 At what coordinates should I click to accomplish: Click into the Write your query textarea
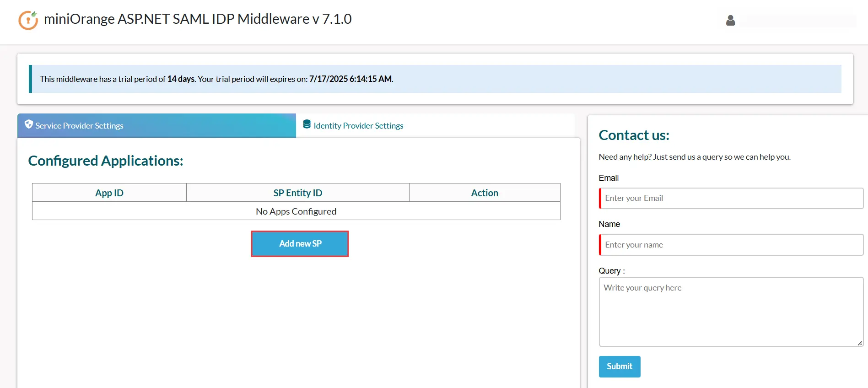tap(731, 312)
